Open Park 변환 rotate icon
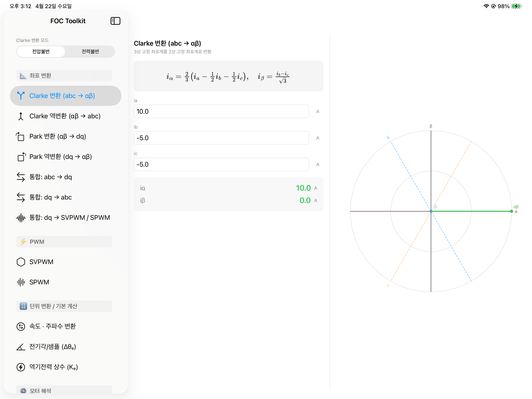The image size is (532, 399). 20,136
